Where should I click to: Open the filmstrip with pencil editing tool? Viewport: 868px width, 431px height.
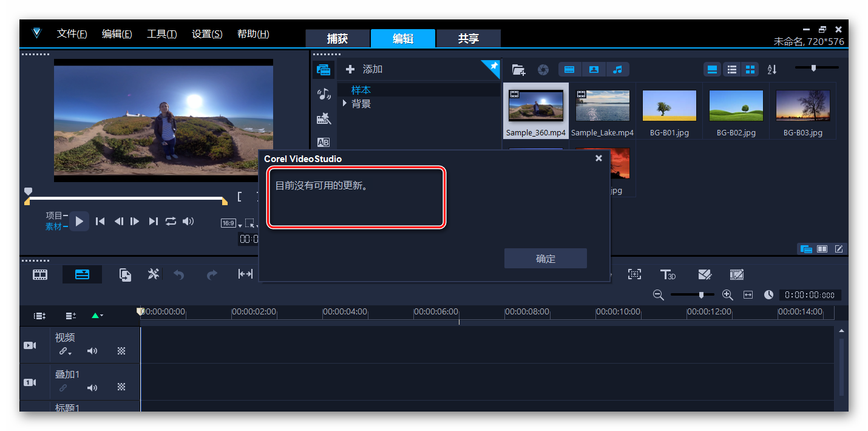pos(737,274)
